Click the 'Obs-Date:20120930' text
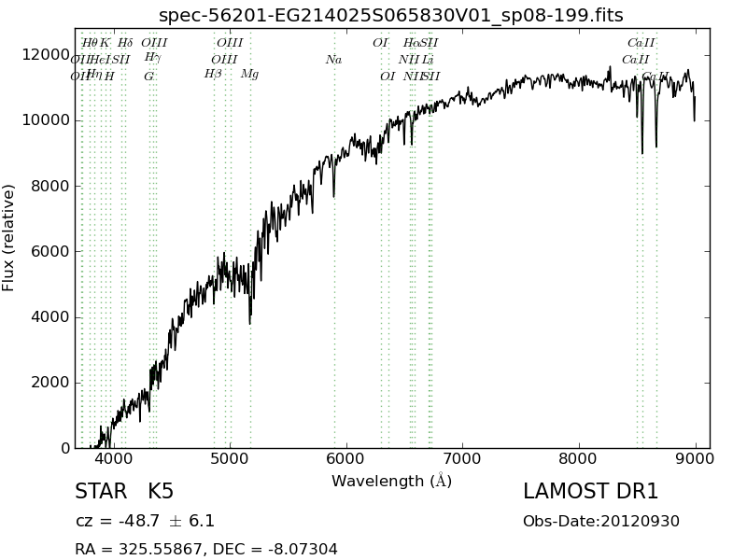 tap(601, 521)
